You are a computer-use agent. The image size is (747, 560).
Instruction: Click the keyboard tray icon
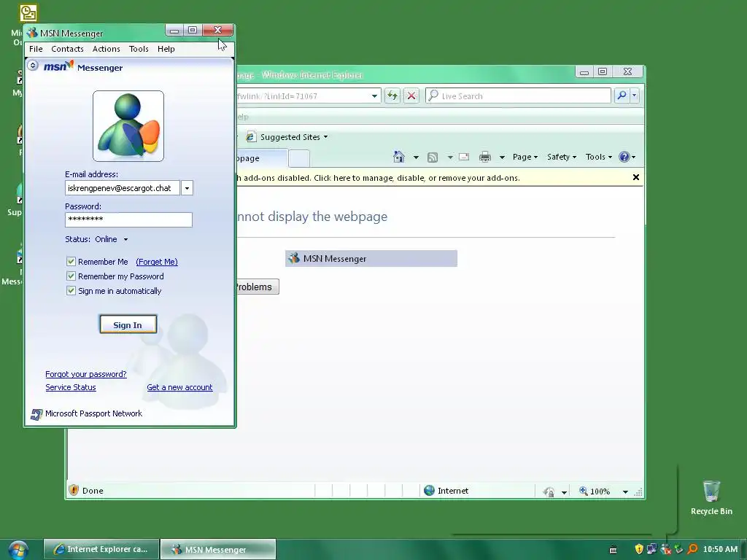click(613, 550)
